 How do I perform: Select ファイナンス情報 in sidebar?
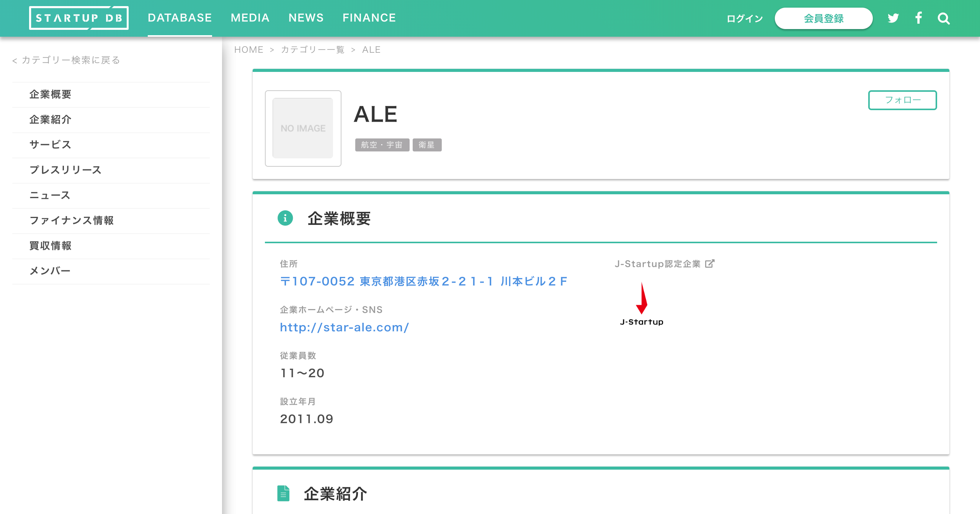[72, 221]
